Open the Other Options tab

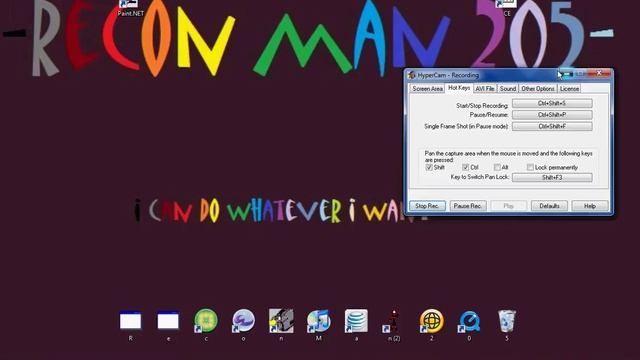[538, 89]
